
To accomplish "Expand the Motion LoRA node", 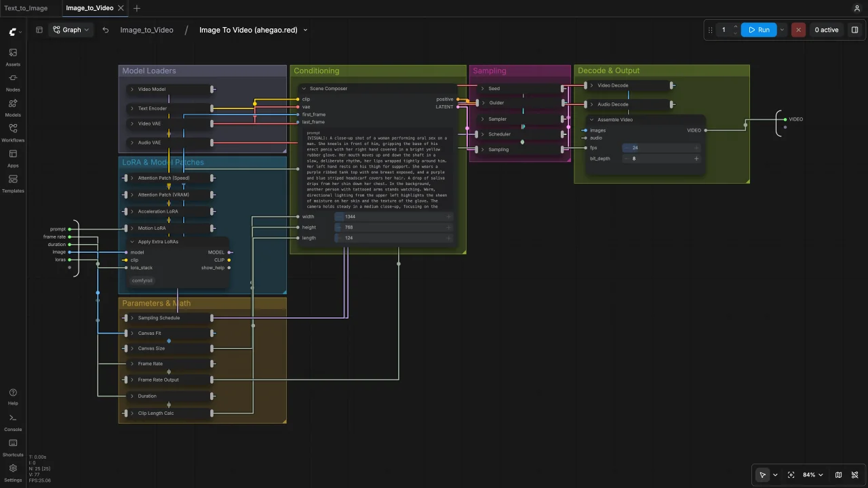I will point(132,228).
